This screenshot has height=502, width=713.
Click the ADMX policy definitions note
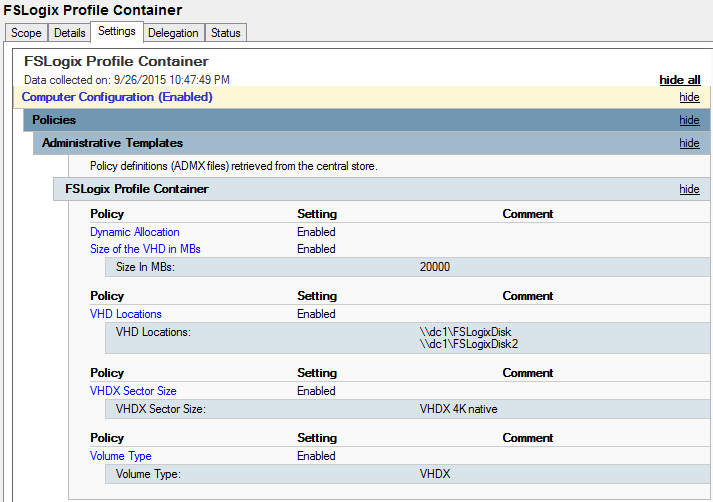tap(234, 166)
